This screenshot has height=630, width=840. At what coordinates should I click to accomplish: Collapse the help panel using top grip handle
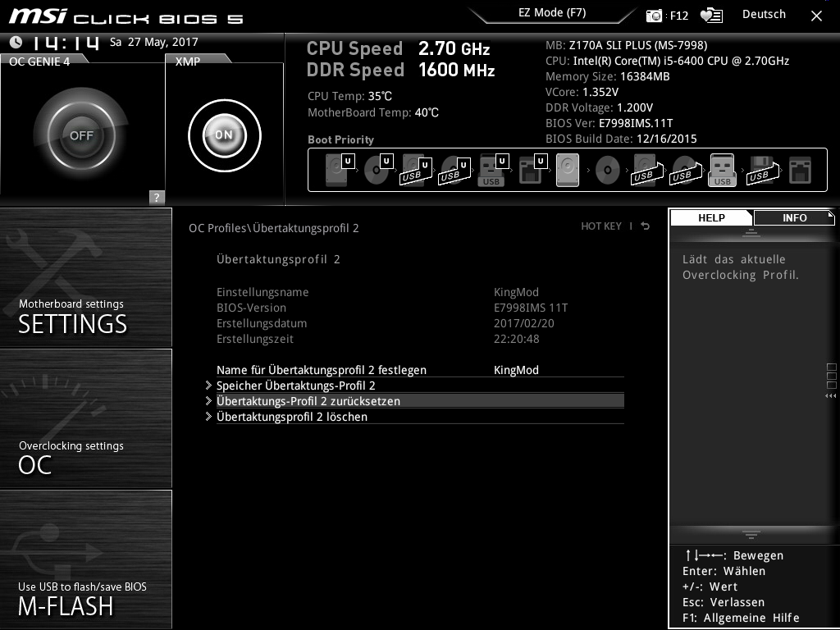coord(751,232)
